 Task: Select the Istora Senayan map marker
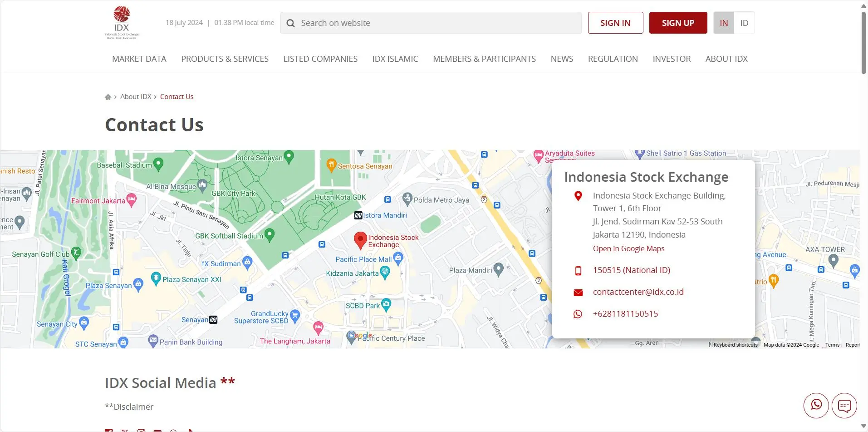(289, 157)
